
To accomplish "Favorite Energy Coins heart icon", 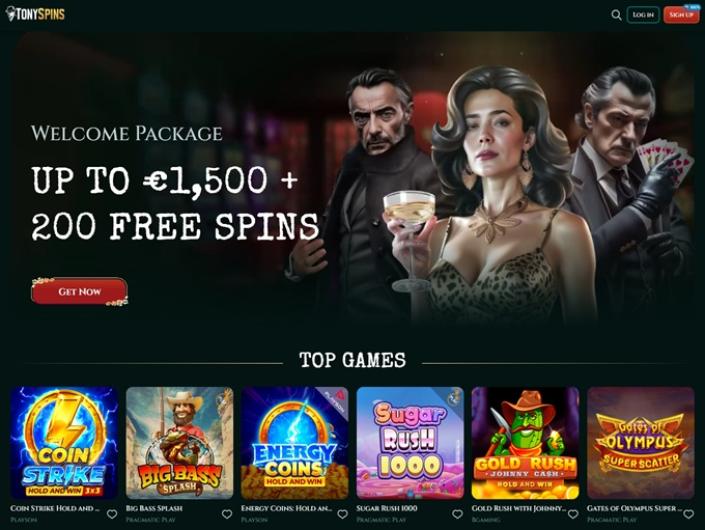I will coord(343,514).
